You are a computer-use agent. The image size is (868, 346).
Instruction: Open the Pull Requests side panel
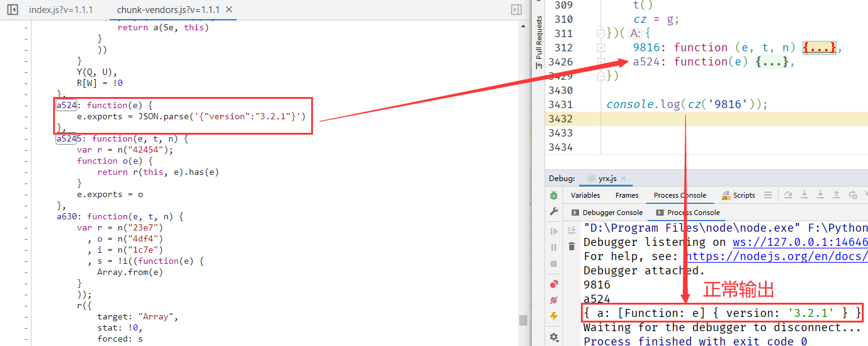point(539,38)
